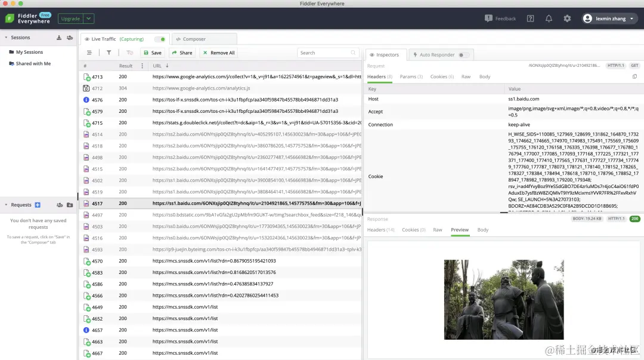644x360 pixels.
Task: Open the help question mark icon
Action: coord(530,19)
